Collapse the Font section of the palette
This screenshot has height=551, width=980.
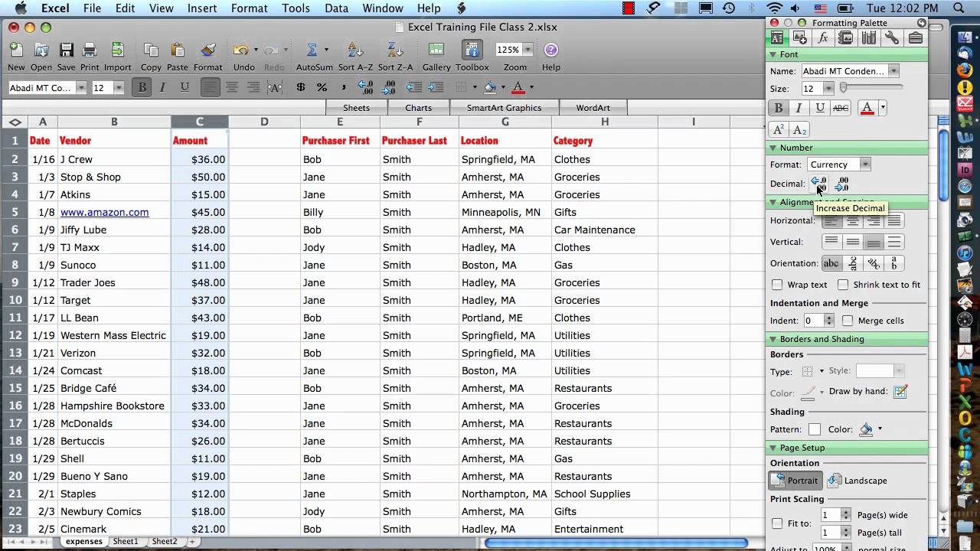pos(773,55)
